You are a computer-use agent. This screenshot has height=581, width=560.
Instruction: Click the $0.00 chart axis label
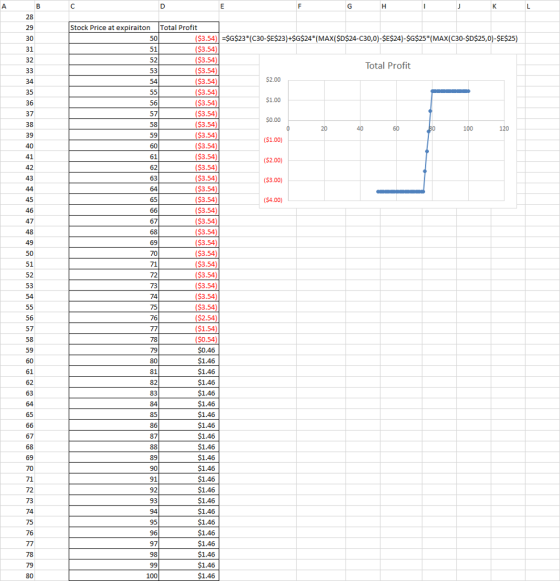(x=274, y=120)
